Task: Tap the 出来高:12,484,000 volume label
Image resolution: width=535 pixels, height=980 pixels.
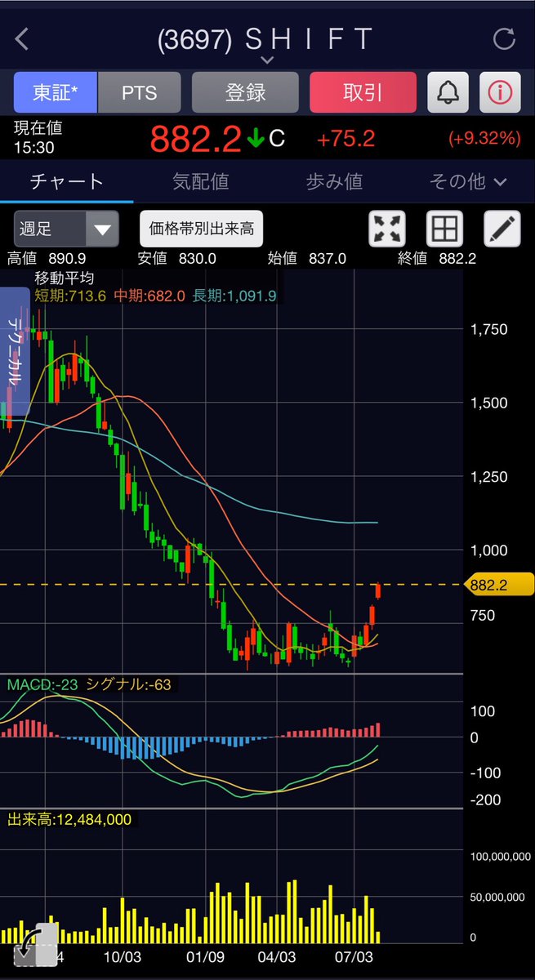Action: (x=69, y=819)
